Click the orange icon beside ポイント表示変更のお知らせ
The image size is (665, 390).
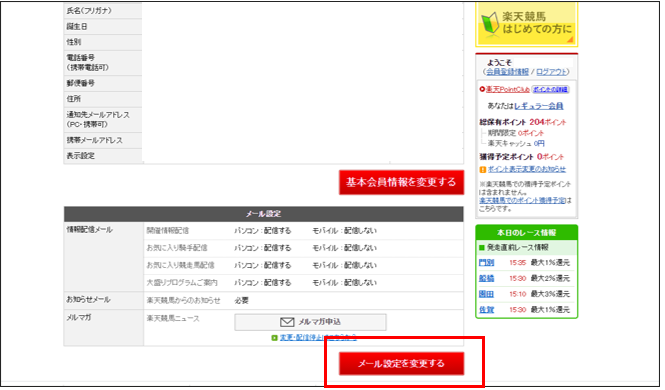[x=483, y=170]
